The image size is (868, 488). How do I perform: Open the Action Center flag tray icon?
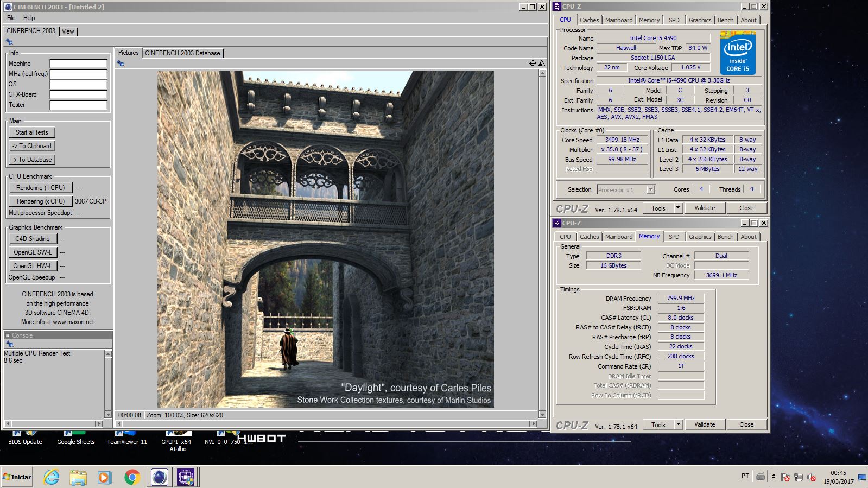[785, 477]
